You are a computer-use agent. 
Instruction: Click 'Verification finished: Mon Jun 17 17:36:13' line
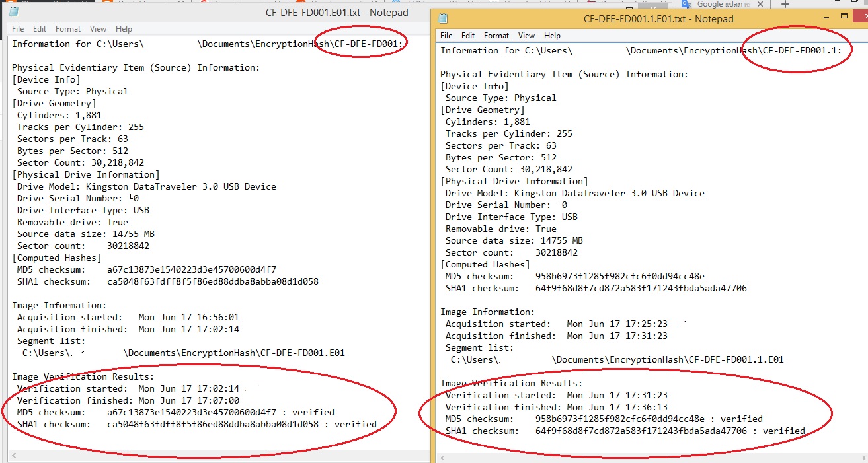pos(557,407)
